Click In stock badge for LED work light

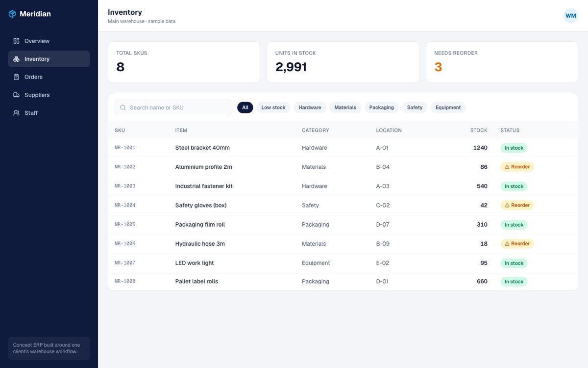514,263
